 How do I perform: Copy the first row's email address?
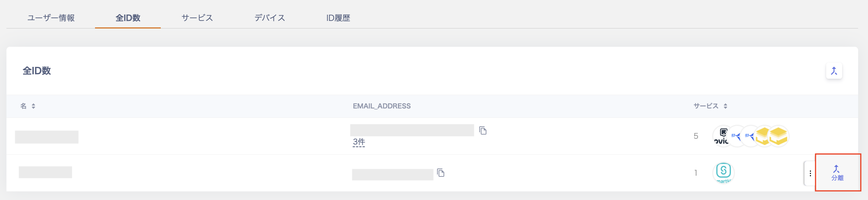coord(483,130)
